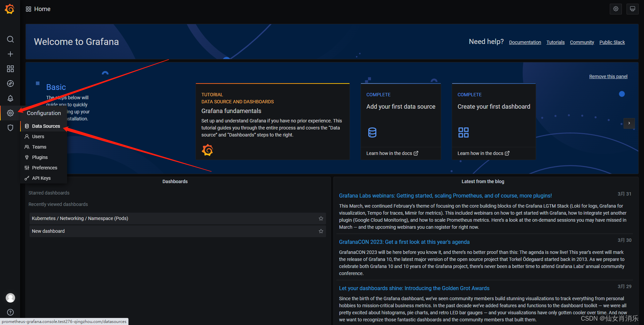Open the Grafana Labs webinars blog post
Image resolution: width=644 pixels, height=325 pixels.
coord(445,196)
